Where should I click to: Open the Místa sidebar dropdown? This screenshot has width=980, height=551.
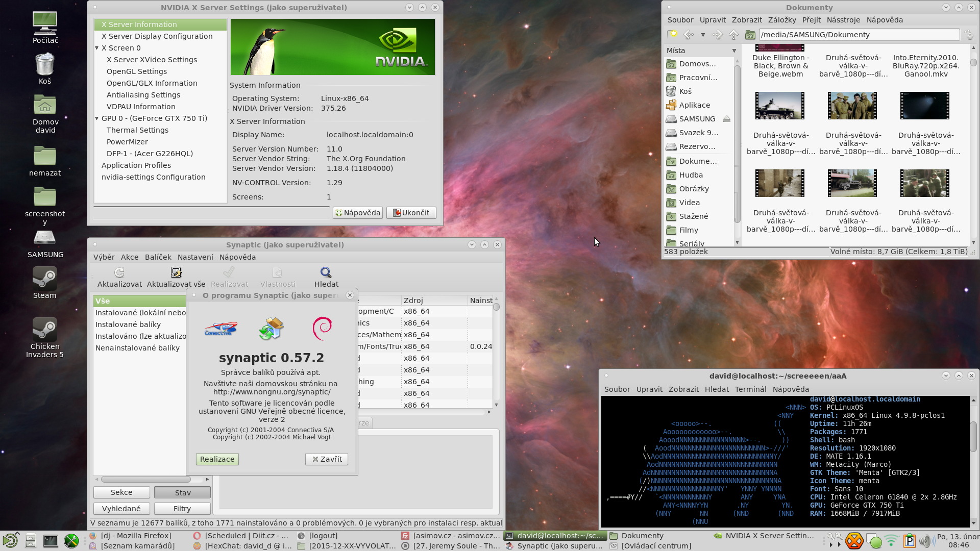(x=734, y=51)
